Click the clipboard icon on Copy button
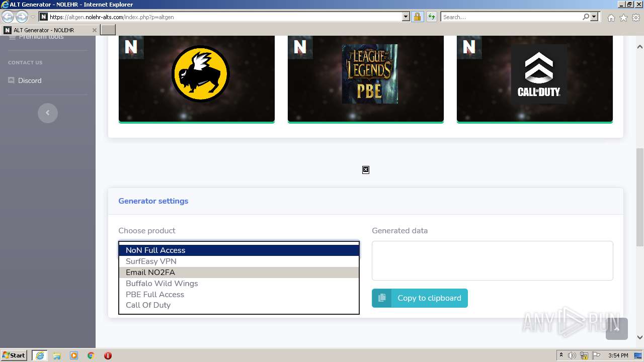Screen dimensions: 644x362 382,298
